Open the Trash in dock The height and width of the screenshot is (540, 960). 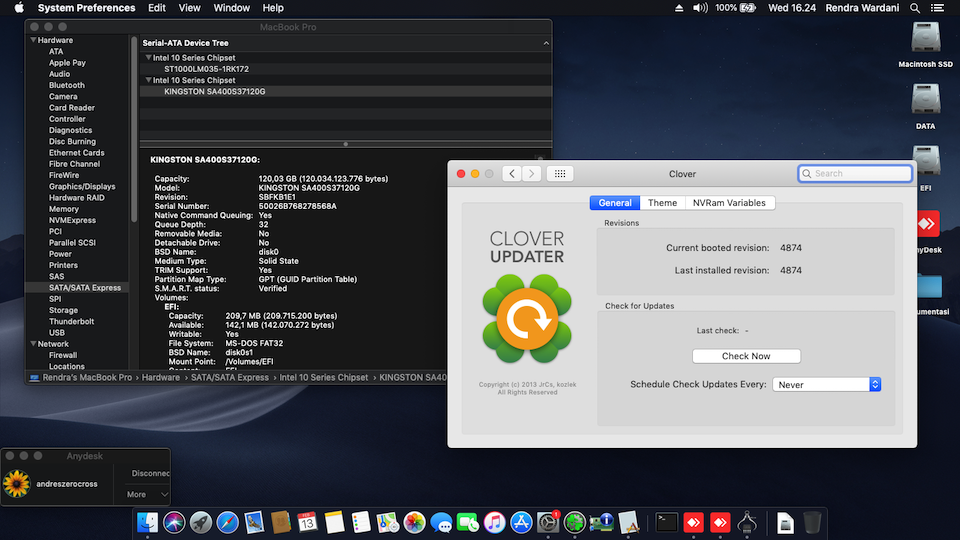point(812,522)
